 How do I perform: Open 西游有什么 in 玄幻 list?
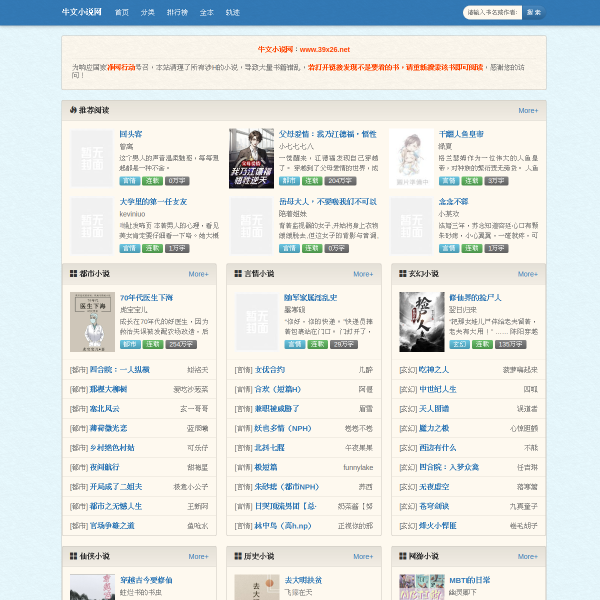coord(438,447)
